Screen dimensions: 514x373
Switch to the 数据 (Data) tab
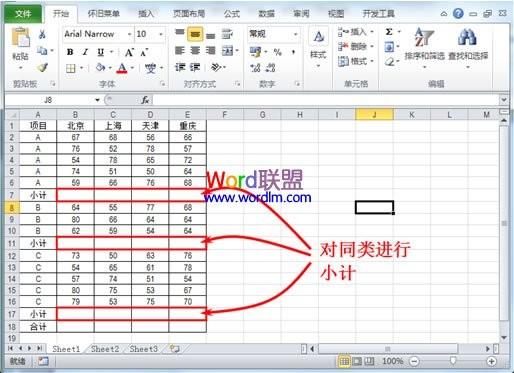(266, 14)
